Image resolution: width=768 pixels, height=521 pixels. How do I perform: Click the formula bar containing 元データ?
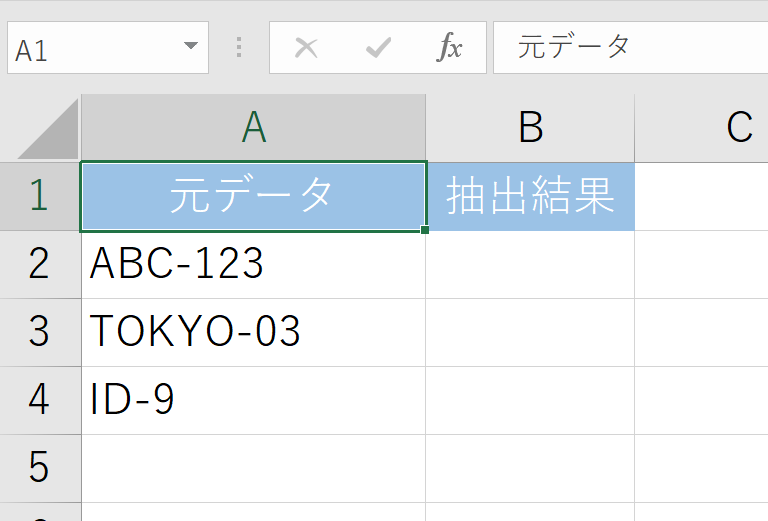pyautogui.click(x=630, y=48)
